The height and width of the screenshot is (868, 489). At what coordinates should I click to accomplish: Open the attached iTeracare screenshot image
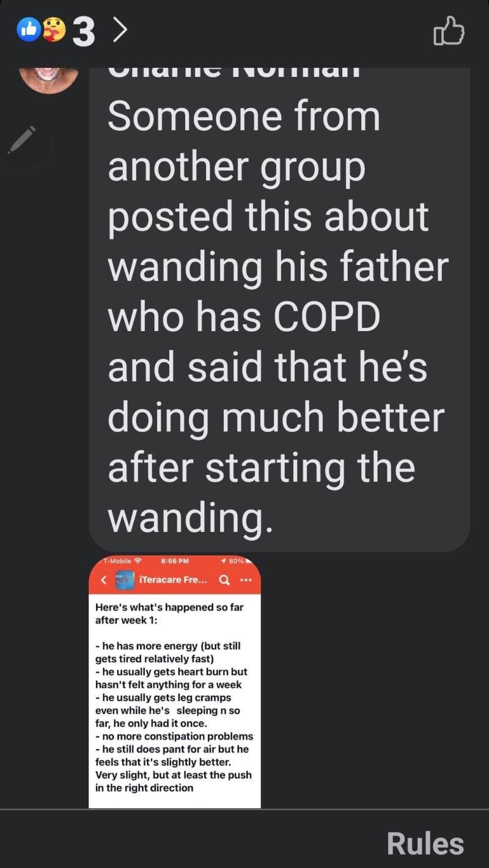175,681
